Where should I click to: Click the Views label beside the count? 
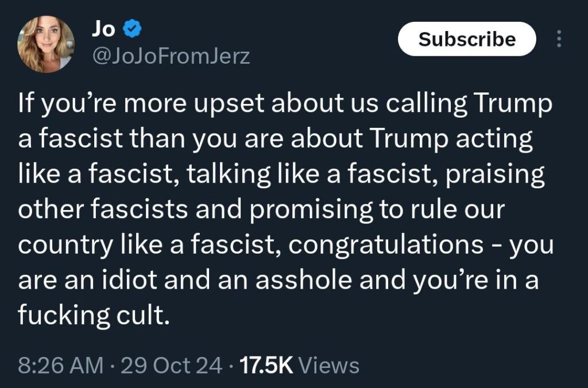tap(330, 365)
